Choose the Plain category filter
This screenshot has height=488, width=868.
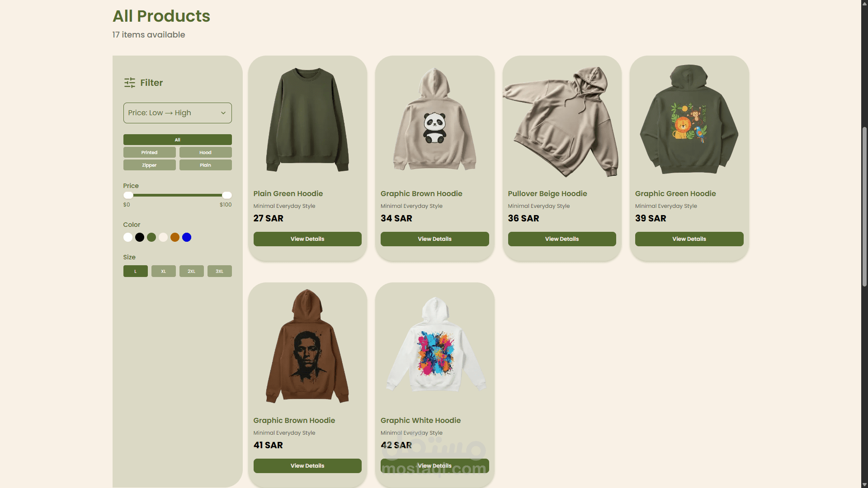coord(205,165)
